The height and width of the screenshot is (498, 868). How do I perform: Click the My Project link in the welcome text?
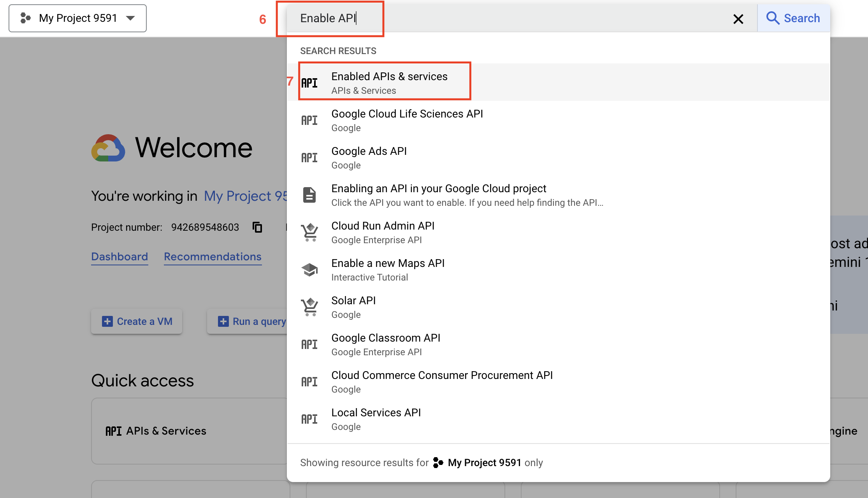[x=245, y=196]
